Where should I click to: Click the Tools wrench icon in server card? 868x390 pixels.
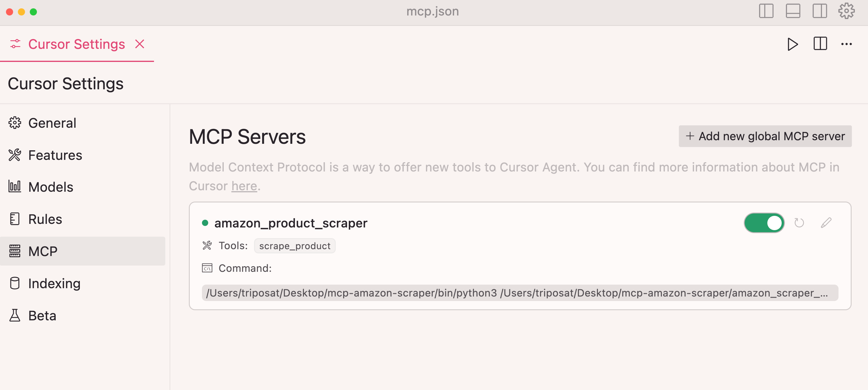207,246
